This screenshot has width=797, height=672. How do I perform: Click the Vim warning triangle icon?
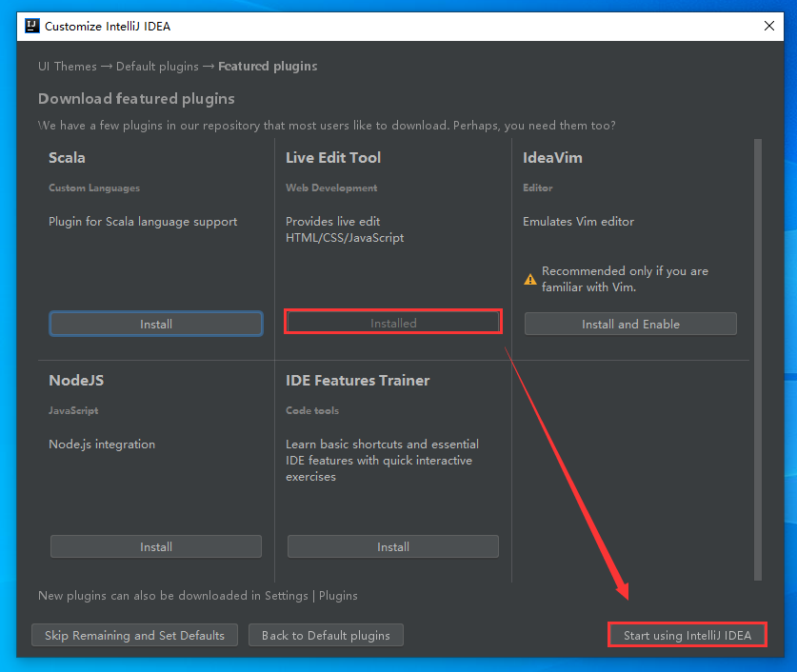pos(530,279)
